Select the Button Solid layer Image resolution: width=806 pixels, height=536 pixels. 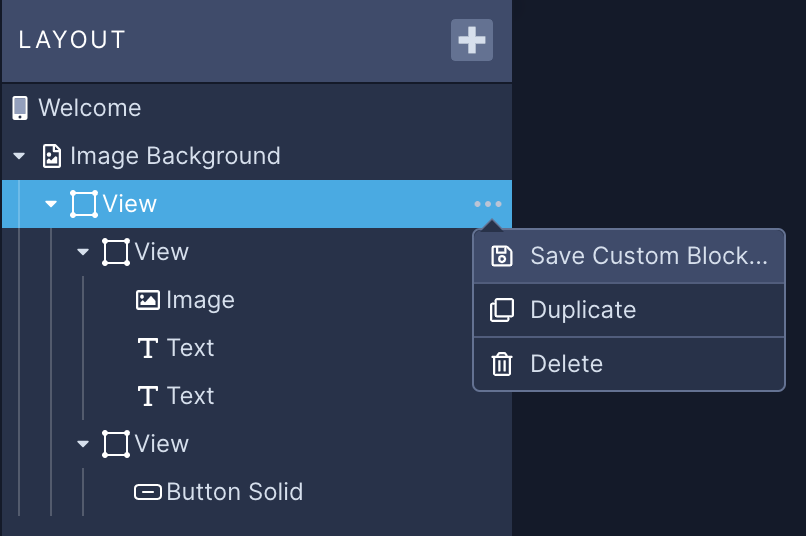[x=234, y=492]
